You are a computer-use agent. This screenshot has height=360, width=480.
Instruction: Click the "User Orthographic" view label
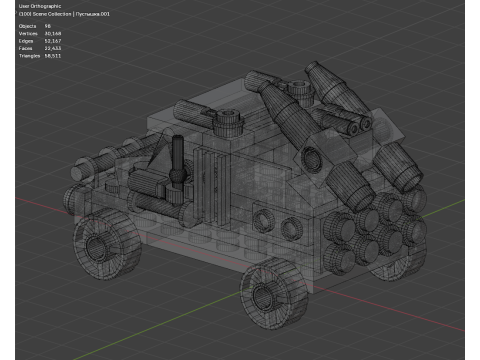40,6
